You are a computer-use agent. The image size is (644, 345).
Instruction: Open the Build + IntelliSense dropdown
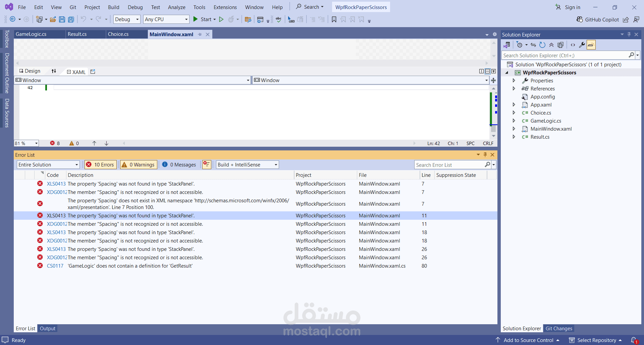point(248,165)
